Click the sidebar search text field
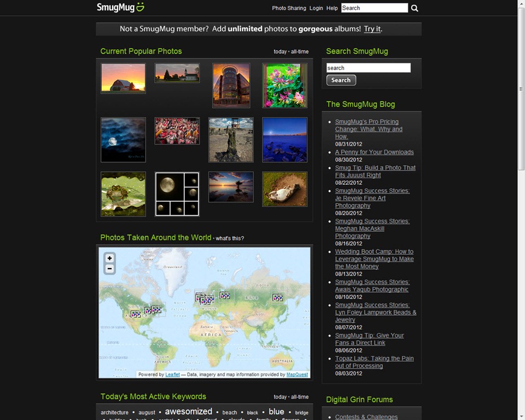Viewport: 525px width, 420px height. (x=368, y=68)
